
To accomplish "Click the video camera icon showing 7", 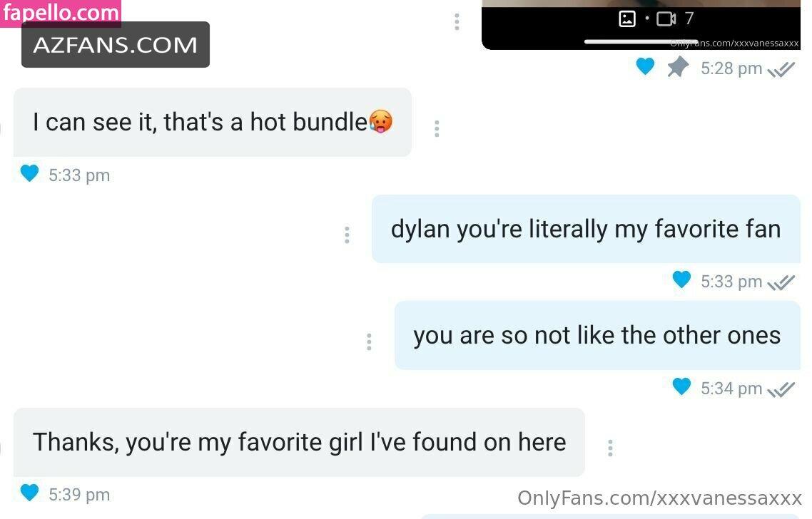I will tap(666, 19).
